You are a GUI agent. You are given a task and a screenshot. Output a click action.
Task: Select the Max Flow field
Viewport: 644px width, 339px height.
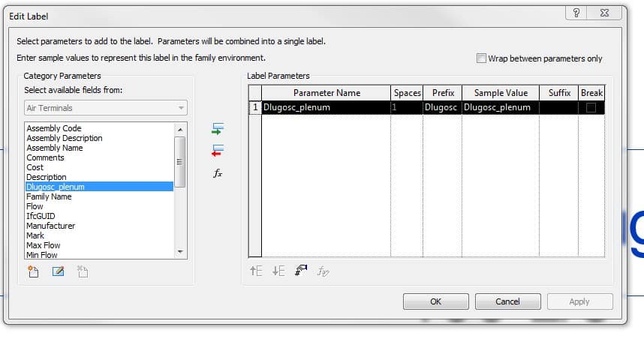98,245
